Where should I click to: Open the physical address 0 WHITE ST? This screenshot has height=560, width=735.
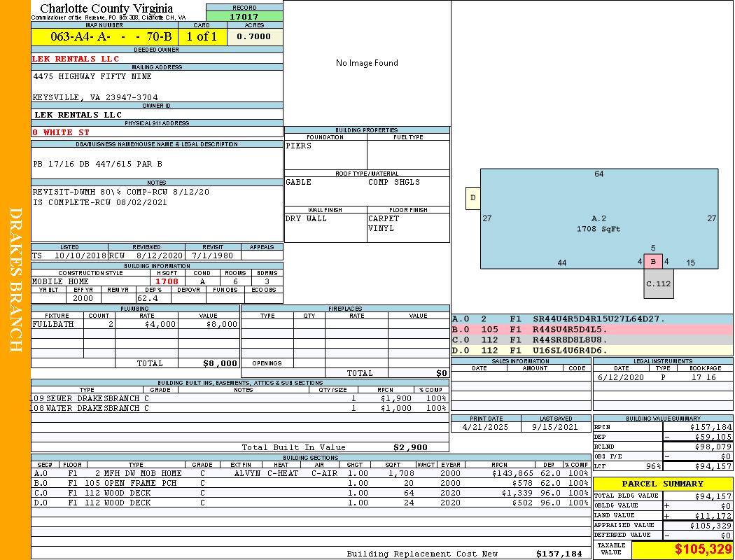tap(61, 132)
